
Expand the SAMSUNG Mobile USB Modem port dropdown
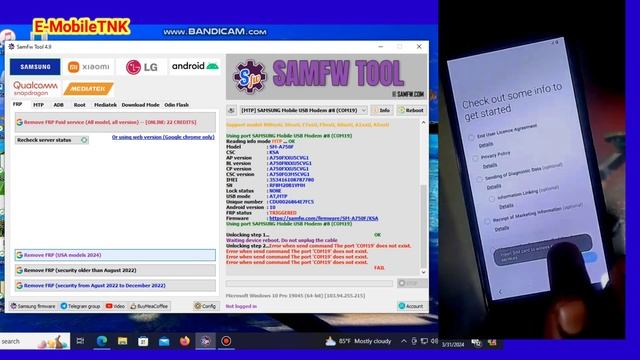pyautogui.click(x=303, y=110)
